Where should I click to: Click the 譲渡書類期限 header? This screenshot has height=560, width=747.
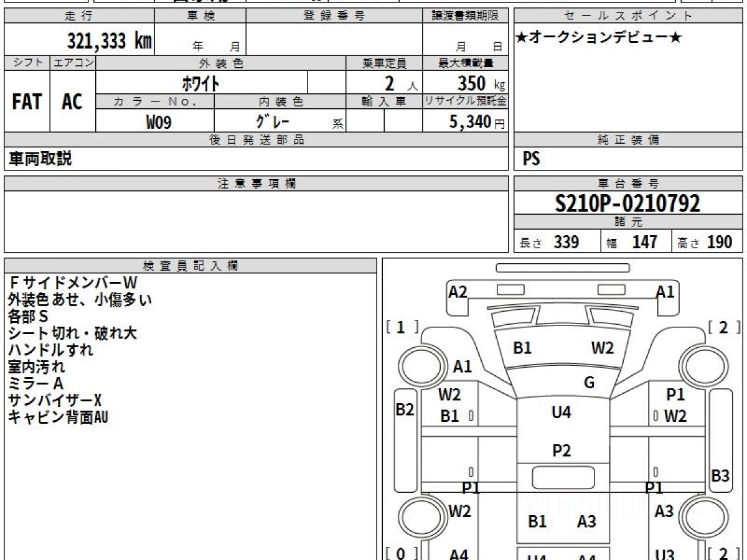click(465, 16)
